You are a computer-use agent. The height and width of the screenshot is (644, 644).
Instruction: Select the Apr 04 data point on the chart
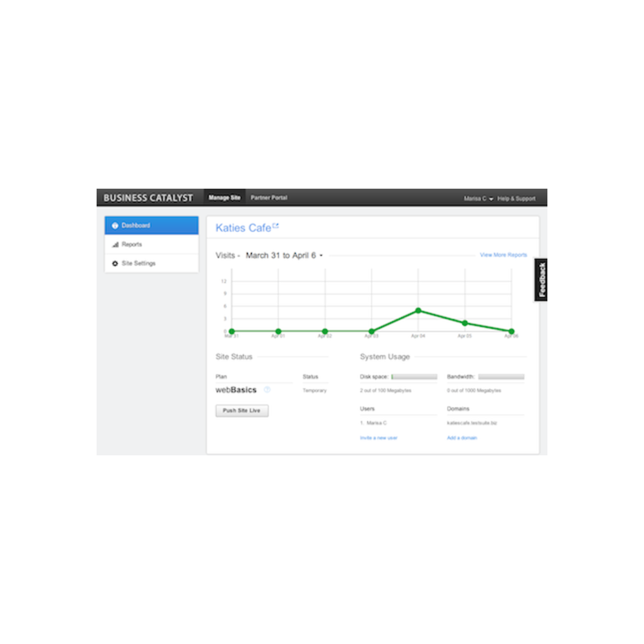[419, 310]
